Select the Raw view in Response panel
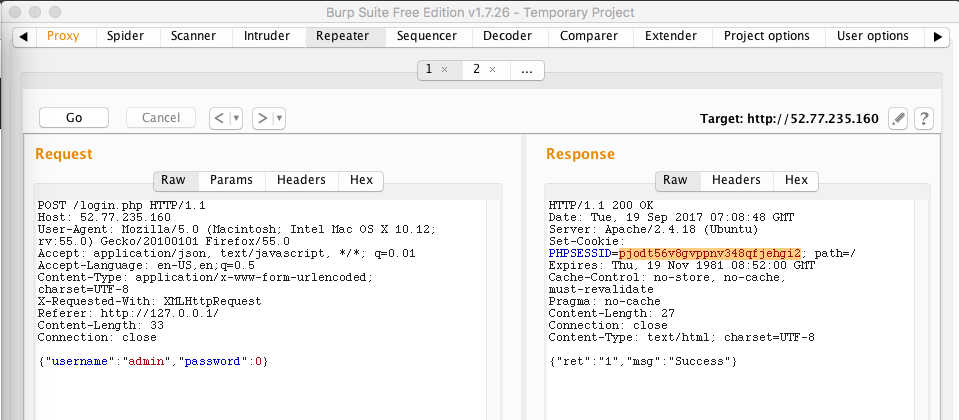The image size is (959, 420). point(675,180)
